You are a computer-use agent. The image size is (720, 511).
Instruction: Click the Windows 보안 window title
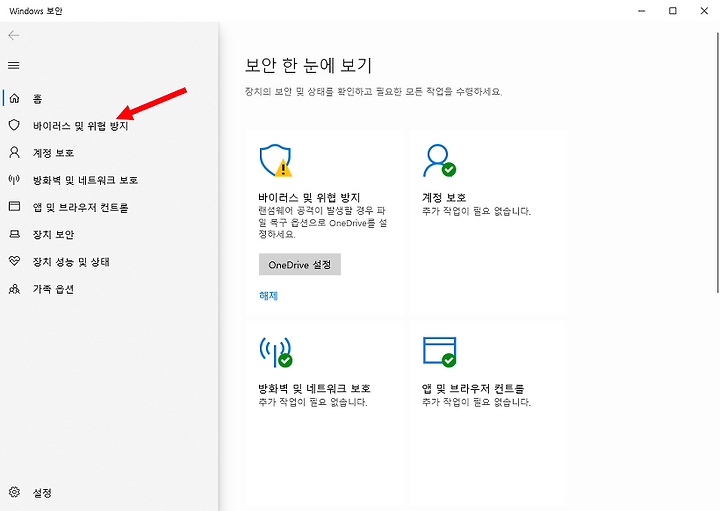point(35,11)
